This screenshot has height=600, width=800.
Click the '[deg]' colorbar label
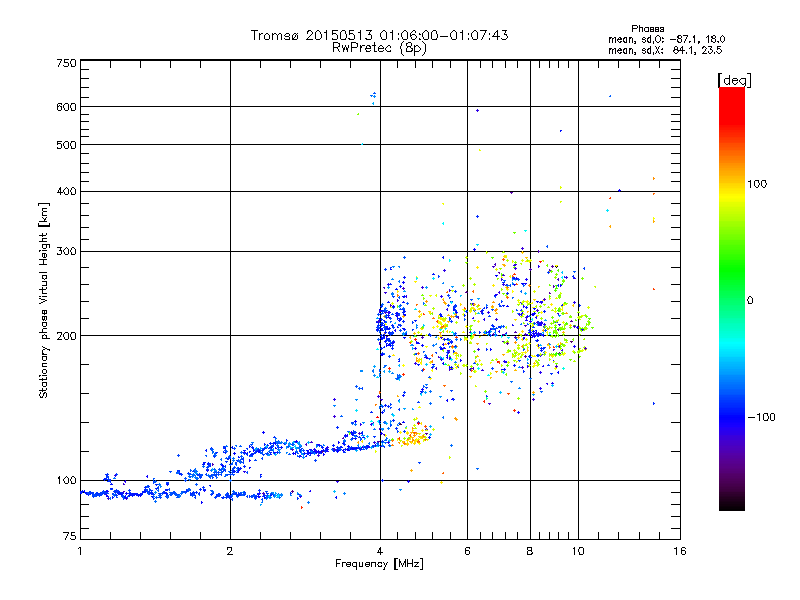[x=734, y=80]
